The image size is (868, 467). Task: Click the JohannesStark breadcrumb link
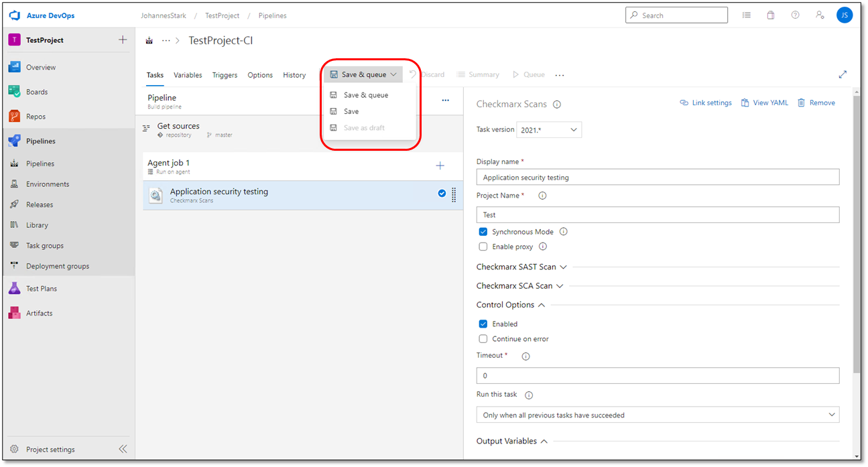[164, 15]
